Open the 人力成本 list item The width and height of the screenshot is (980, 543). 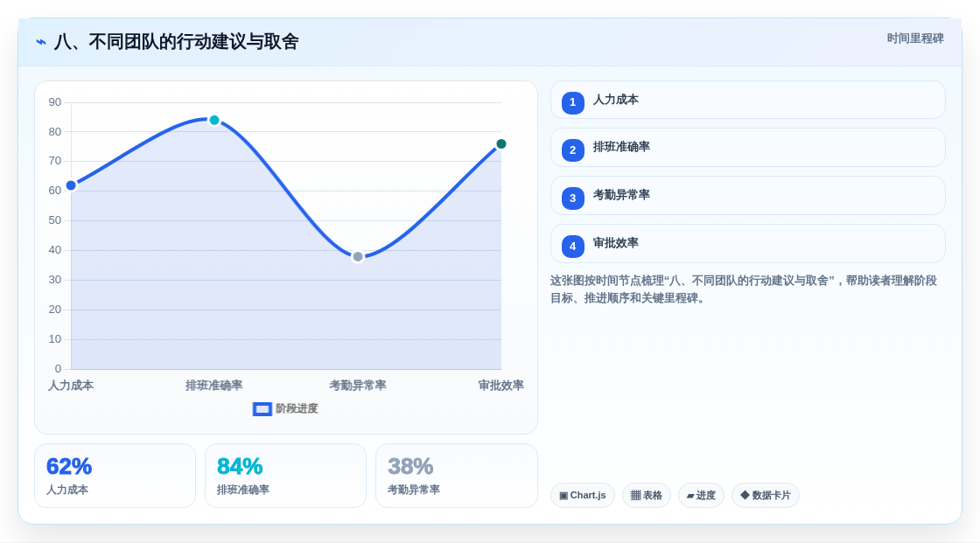click(747, 100)
